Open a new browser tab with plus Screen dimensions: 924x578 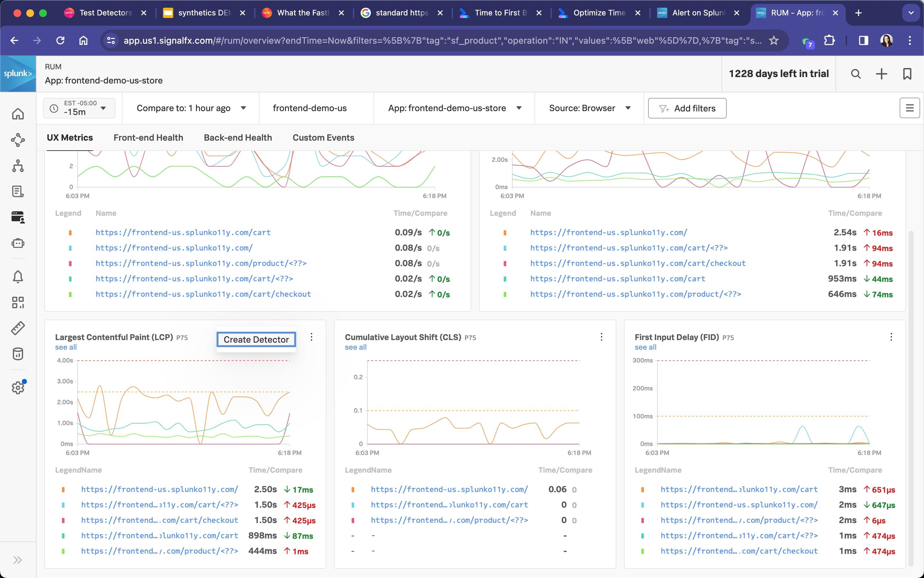coord(859,13)
